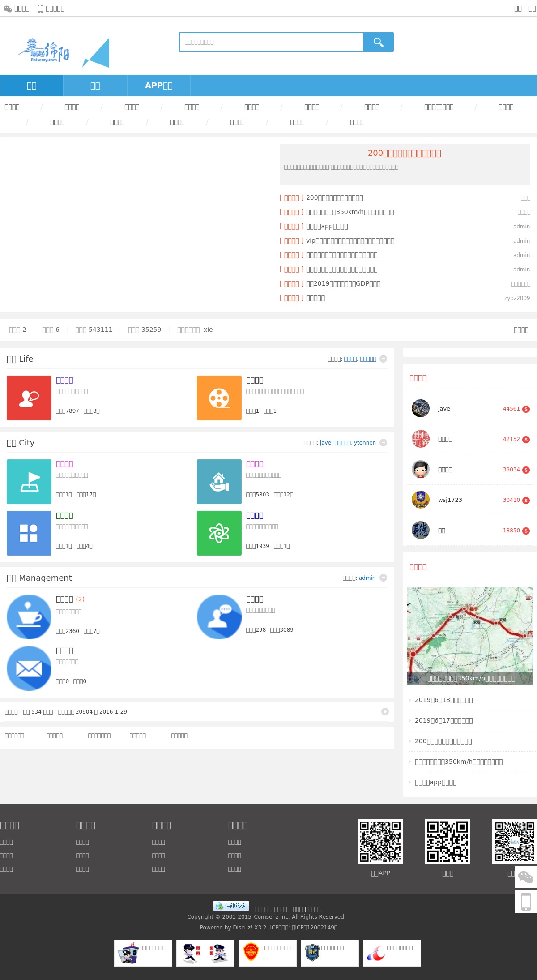Open the Raisemy.com site logo

point(44,51)
